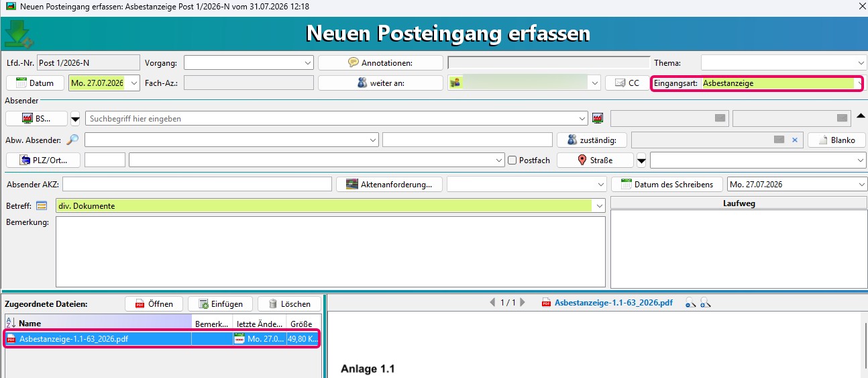The height and width of the screenshot is (378, 868).
Task: Click the A-Z sort icon in Name column
Action: pos(11,323)
